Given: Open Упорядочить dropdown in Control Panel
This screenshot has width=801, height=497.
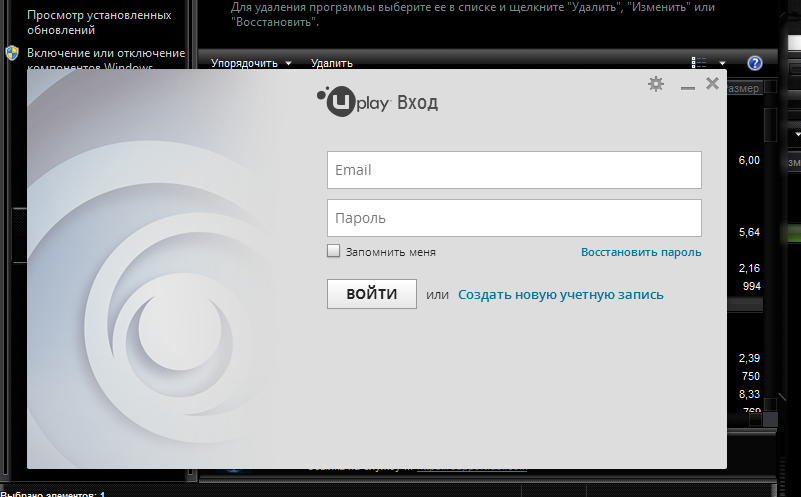Looking at the screenshot, I should [x=251, y=63].
